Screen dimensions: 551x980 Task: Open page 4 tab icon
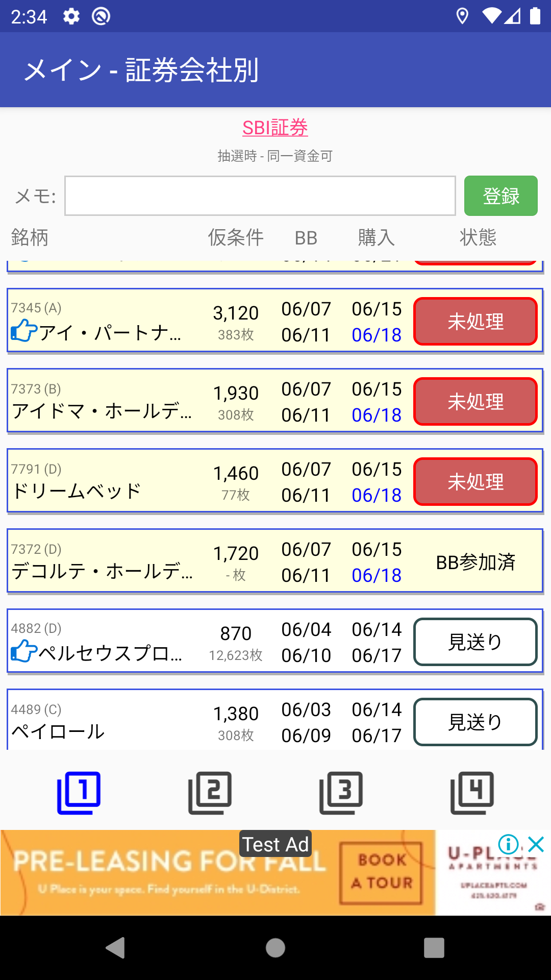(x=472, y=793)
